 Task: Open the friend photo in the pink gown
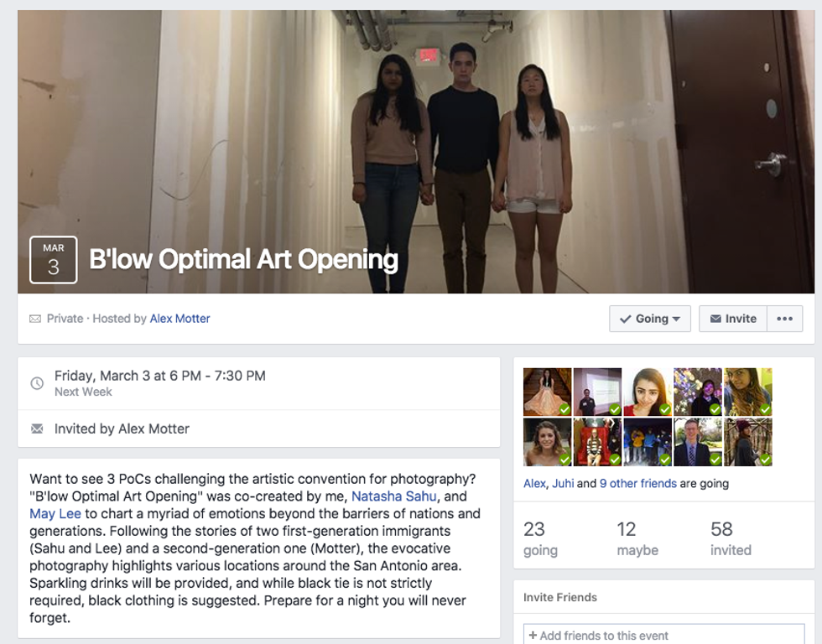tap(547, 392)
